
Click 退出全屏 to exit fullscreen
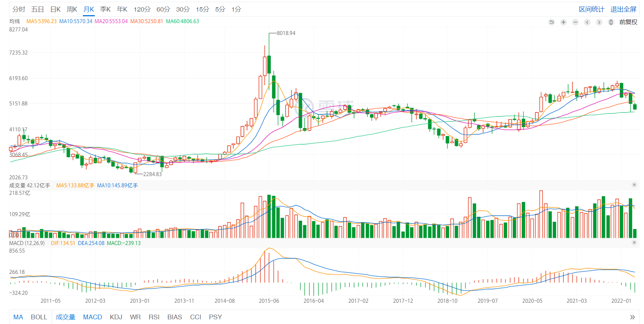tap(623, 9)
